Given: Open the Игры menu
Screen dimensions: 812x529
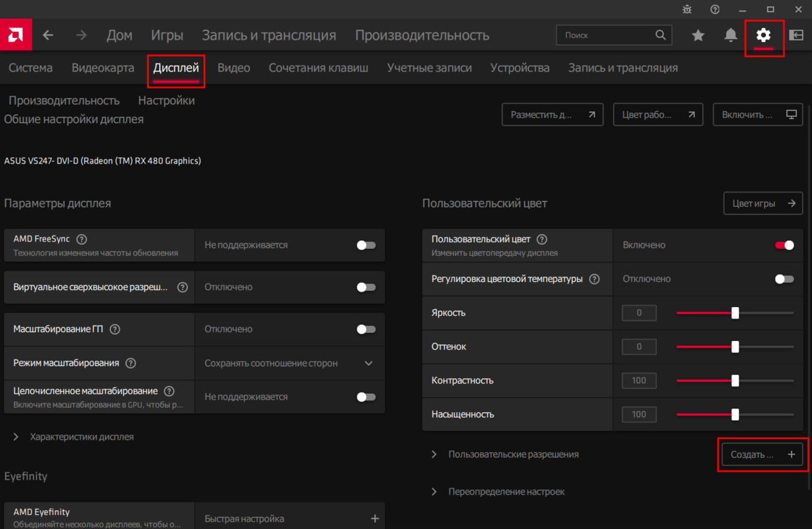Looking at the screenshot, I should coord(167,35).
